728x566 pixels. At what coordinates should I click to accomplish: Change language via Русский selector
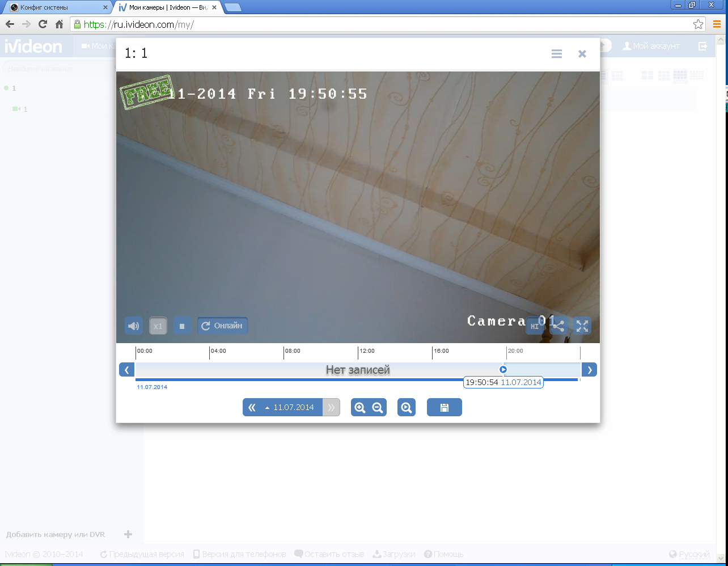click(x=689, y=554)
